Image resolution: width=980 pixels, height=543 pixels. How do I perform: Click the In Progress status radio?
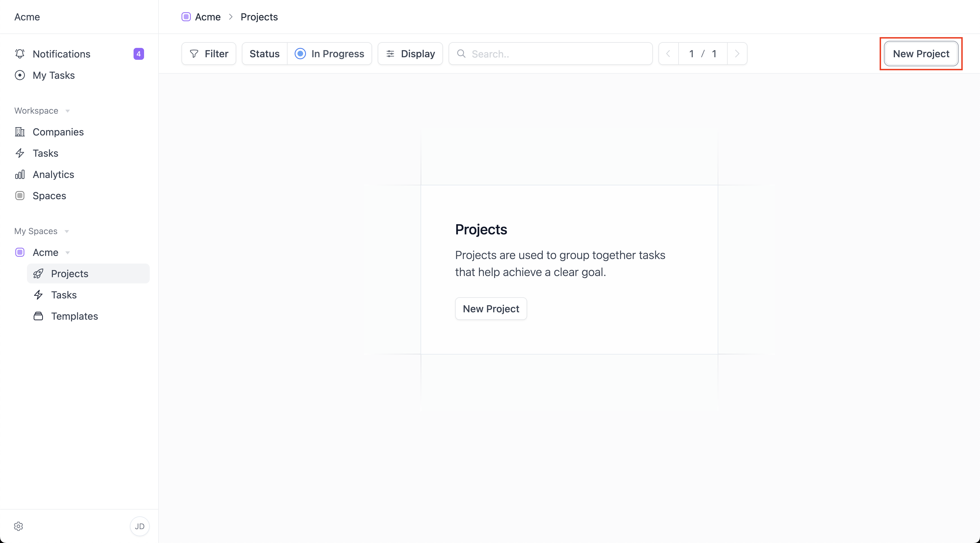[x=300, y=54]
